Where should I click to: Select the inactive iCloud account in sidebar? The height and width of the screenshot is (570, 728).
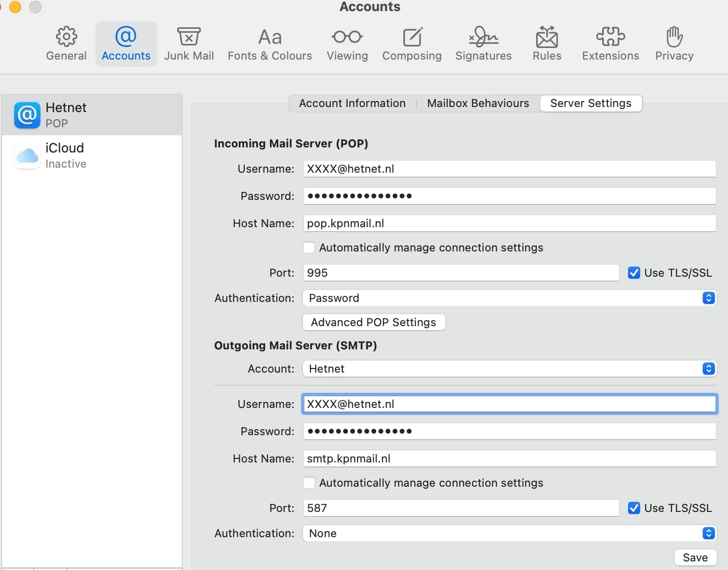[91, 156]
